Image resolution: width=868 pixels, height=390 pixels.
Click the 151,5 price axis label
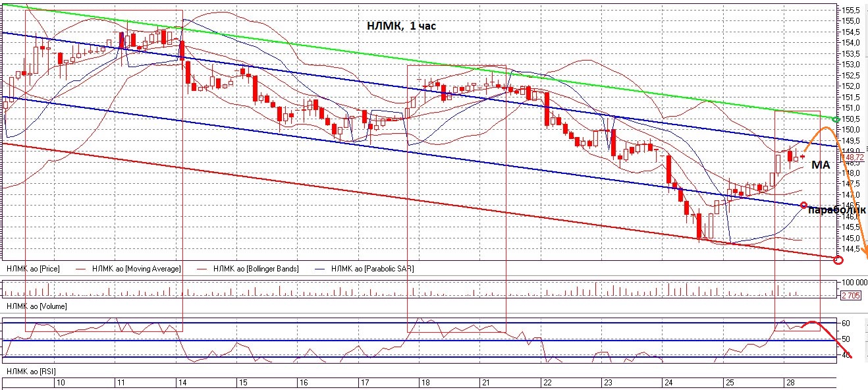852,97
